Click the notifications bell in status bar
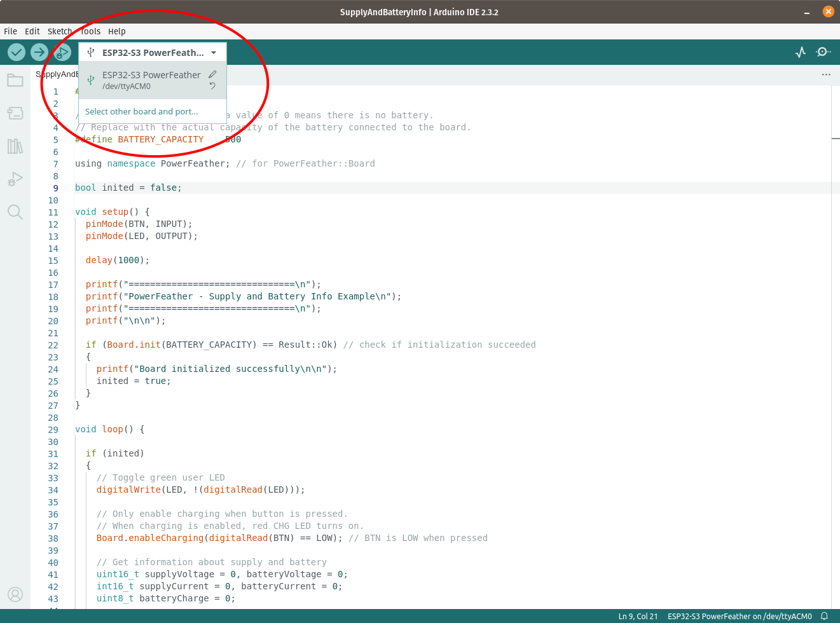The width and height of the screenshot is (840, 623). point(824,616)
